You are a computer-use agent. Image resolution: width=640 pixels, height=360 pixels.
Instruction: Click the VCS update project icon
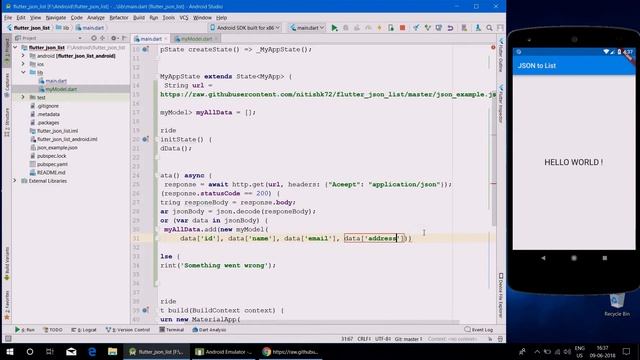[x=416, y=28]
